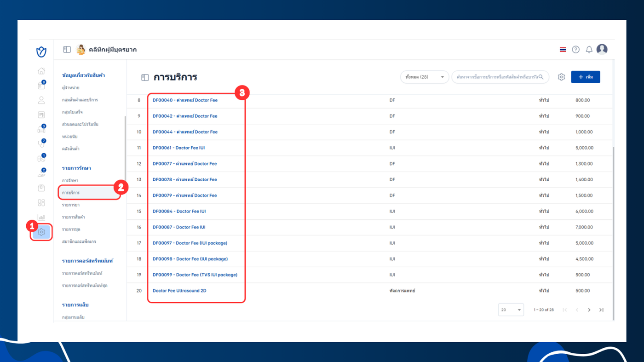Viewport: 644px width, 362px height.
Task: Open the reports bar chart sidebar icon
Action: tap(41, 217)
